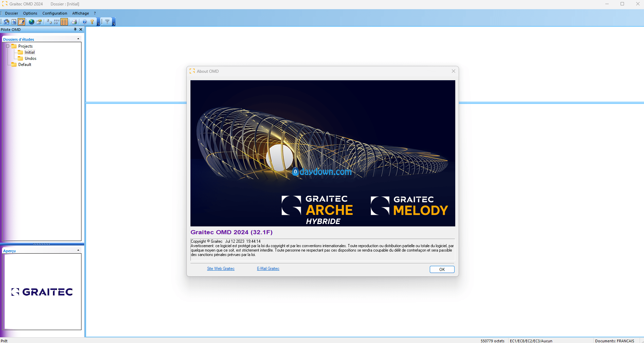Toggle the highlighted notepad with pen icon
This screenshot has width=644, height=343.
click(x=21, y=22)
